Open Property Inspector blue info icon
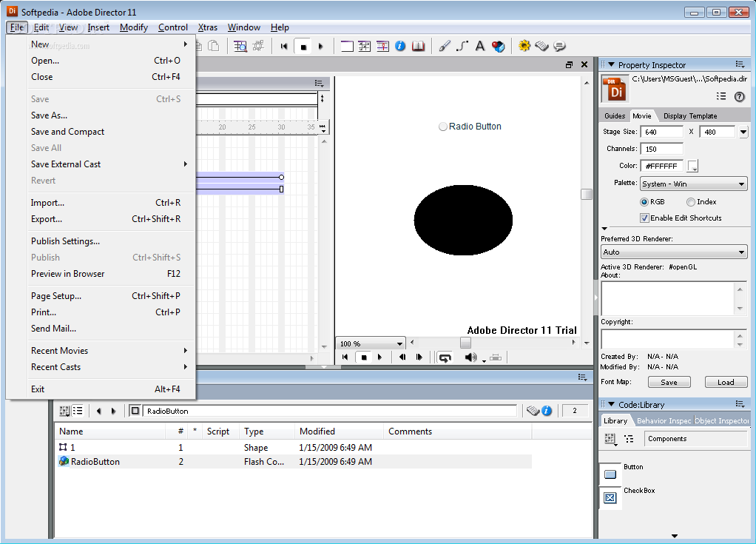The width and height of the screenshot is (756, 544). (x=400, y=47)
